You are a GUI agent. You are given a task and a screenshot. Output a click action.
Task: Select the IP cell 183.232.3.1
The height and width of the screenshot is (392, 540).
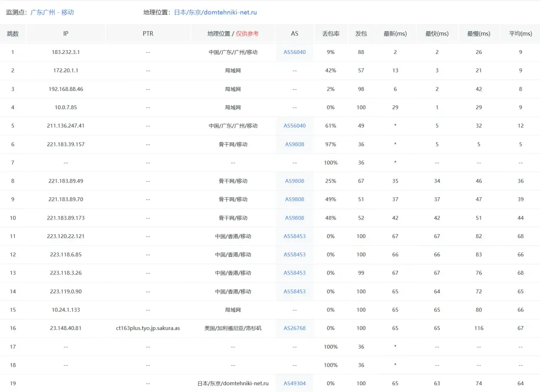pyautogui.click(x=66, y=52)
